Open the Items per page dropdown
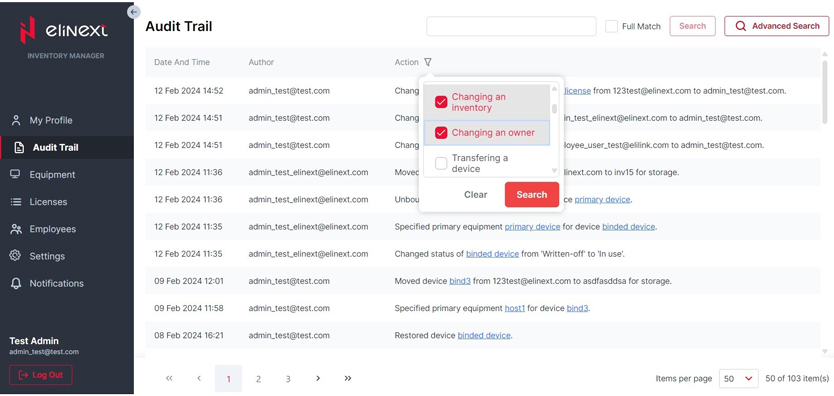This screenshot has height=396, width=834. click(739, 378)
